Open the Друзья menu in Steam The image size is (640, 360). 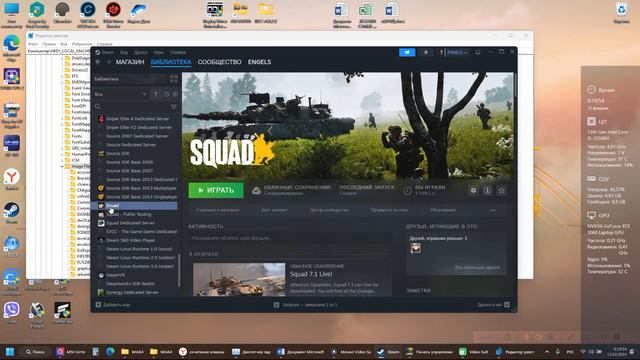tap(140, 52)
